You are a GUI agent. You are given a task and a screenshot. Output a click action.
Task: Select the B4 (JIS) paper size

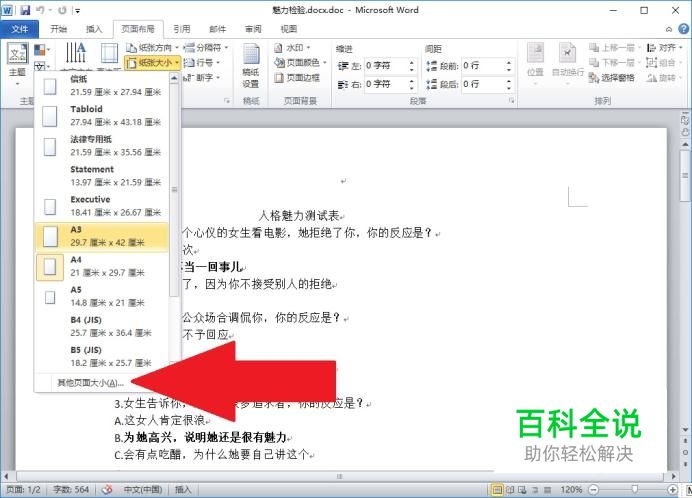pos(102,326)
